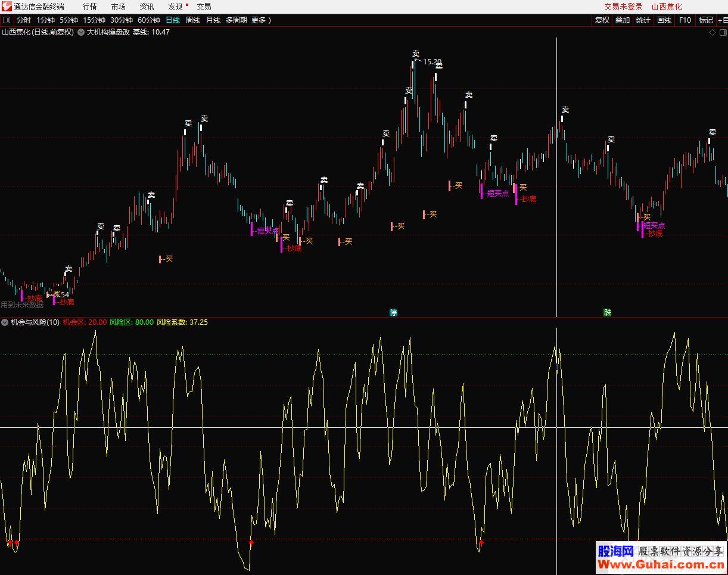
Task: Click the 交易未登录 login link
Action: 623,7
